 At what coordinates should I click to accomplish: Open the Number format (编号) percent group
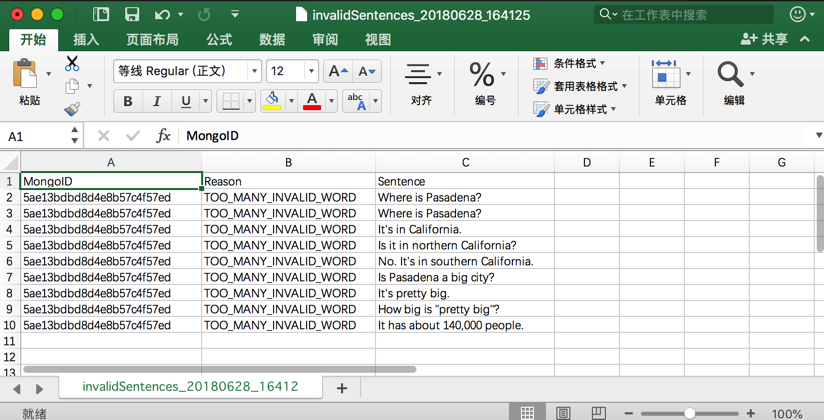click(x=486, y=84)
